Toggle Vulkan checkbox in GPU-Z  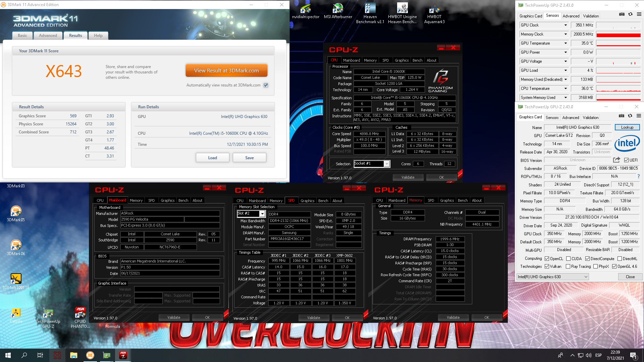547,266
